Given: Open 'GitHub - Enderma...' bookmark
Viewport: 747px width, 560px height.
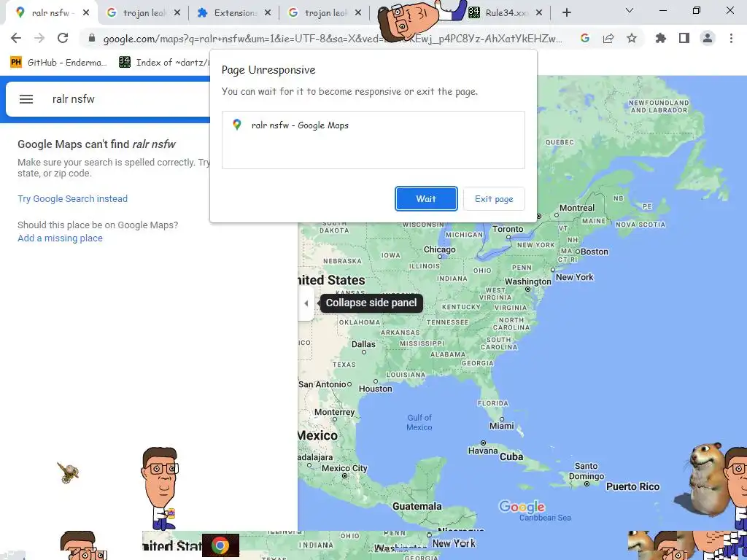Looking at the screenshot, I should (x=58, y=63).
